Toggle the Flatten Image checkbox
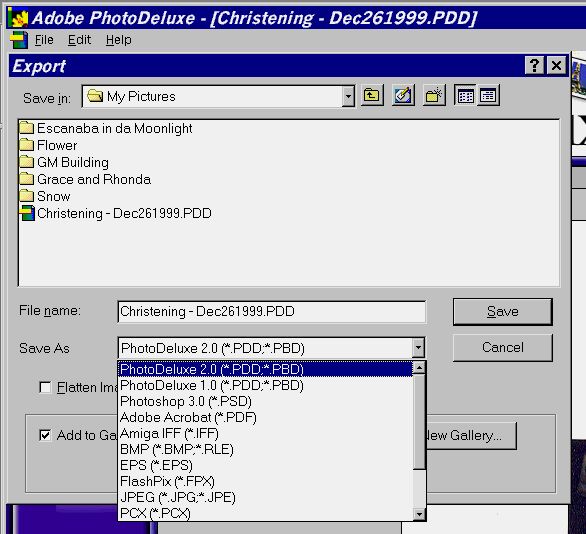Viewport: 586px width, 534px height. click(45, 387)
